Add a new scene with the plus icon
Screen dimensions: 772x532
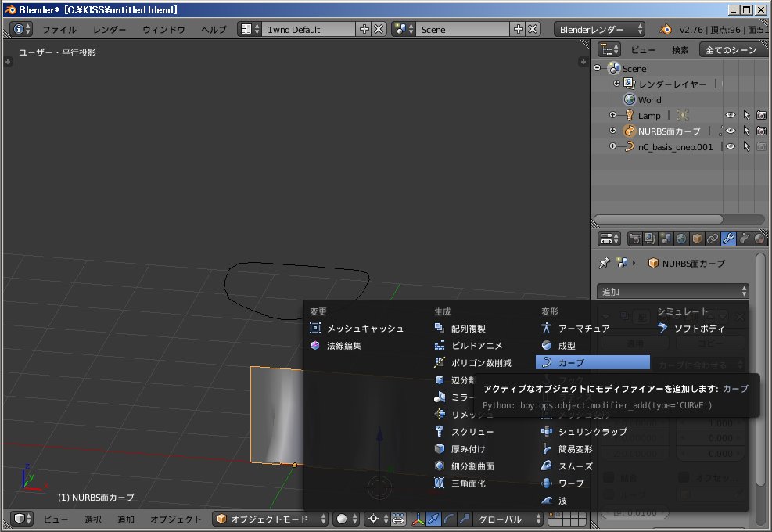(519, 29)
